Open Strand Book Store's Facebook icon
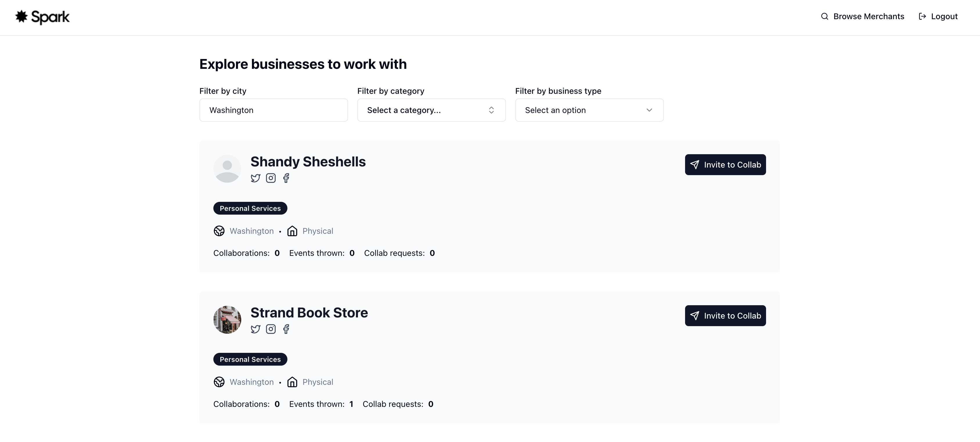This screenshot has height=442, width=980. coord(286,329)
